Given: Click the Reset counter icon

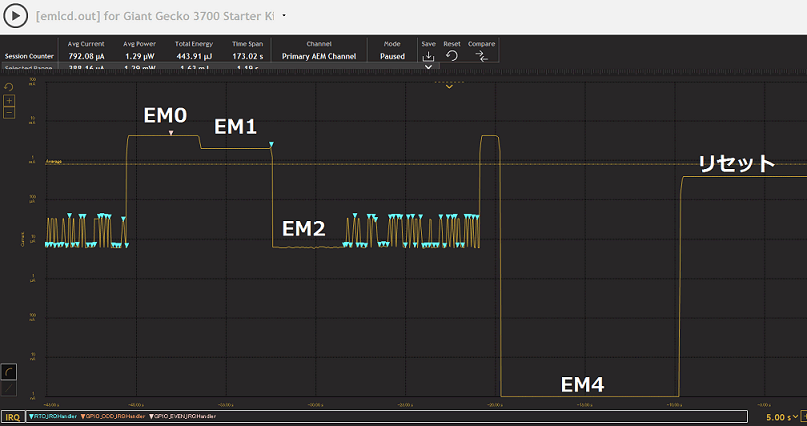Looking at the screenshot, I should pyautogui.click(x=452, y=56).
